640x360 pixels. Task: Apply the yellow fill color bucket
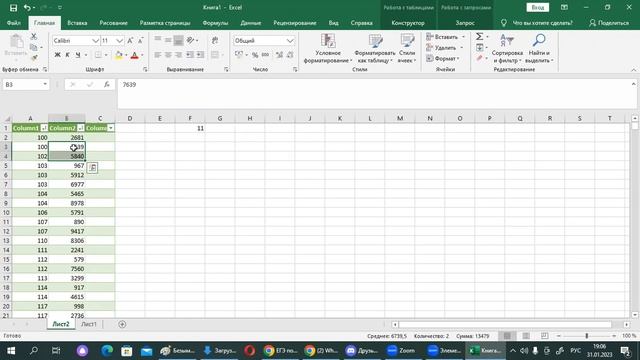(119, 55)
